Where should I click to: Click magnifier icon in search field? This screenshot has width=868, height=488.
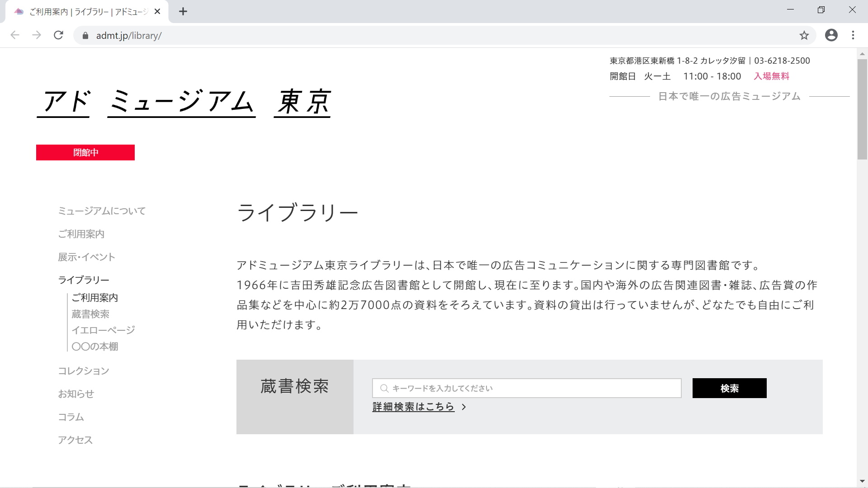384,388
